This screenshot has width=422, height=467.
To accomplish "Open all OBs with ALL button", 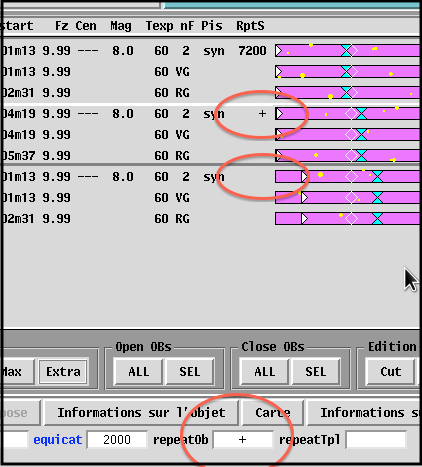I will (138, 371).
